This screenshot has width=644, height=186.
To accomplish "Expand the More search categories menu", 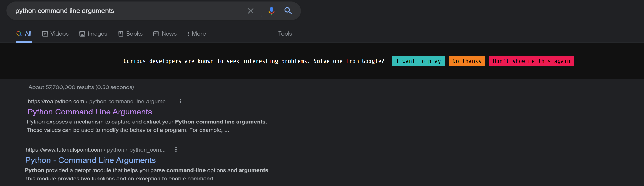I will point(197,34).
